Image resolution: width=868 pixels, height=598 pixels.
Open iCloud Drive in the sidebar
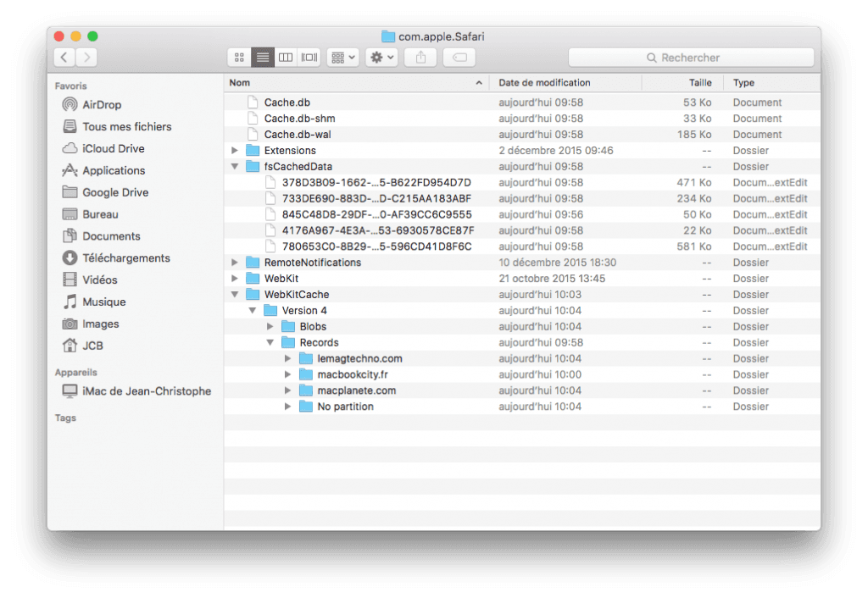tap(103, 148)
